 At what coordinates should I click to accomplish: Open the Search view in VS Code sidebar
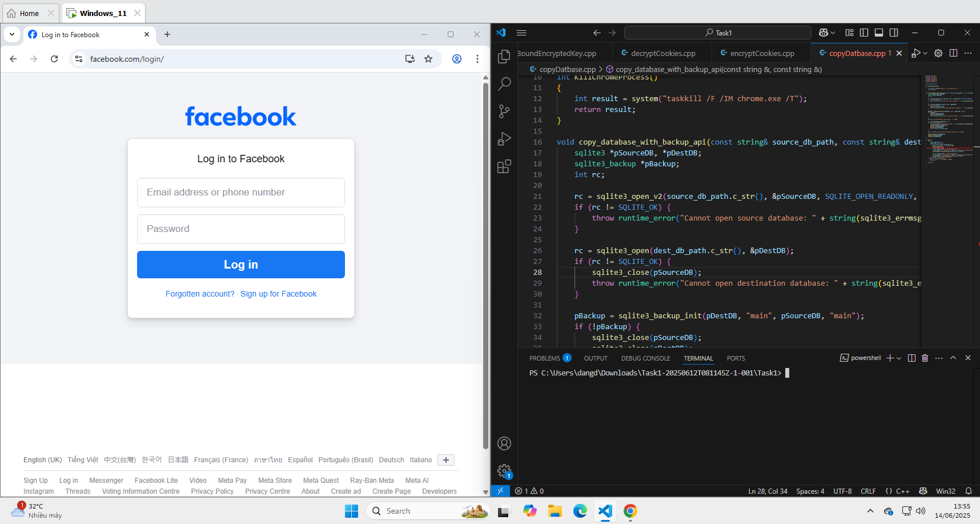(x=504, y=84)
